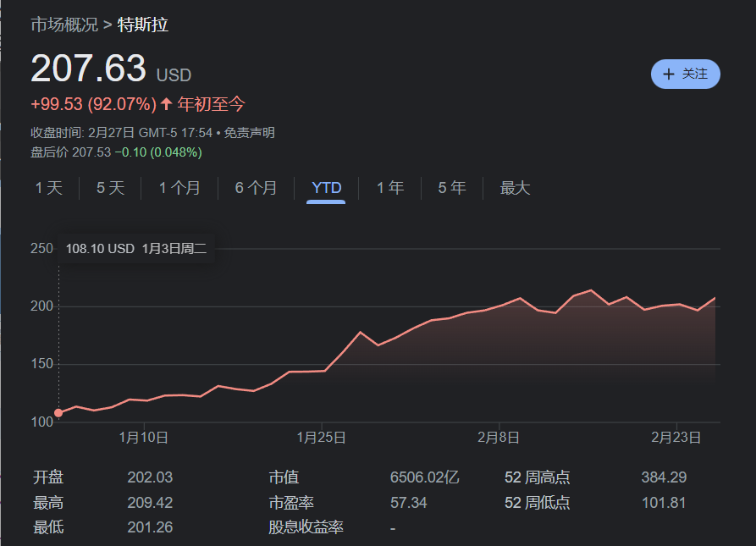Open the 免责声明 disclaimer link
Viewport: 756px width, 546px height.
251,133
